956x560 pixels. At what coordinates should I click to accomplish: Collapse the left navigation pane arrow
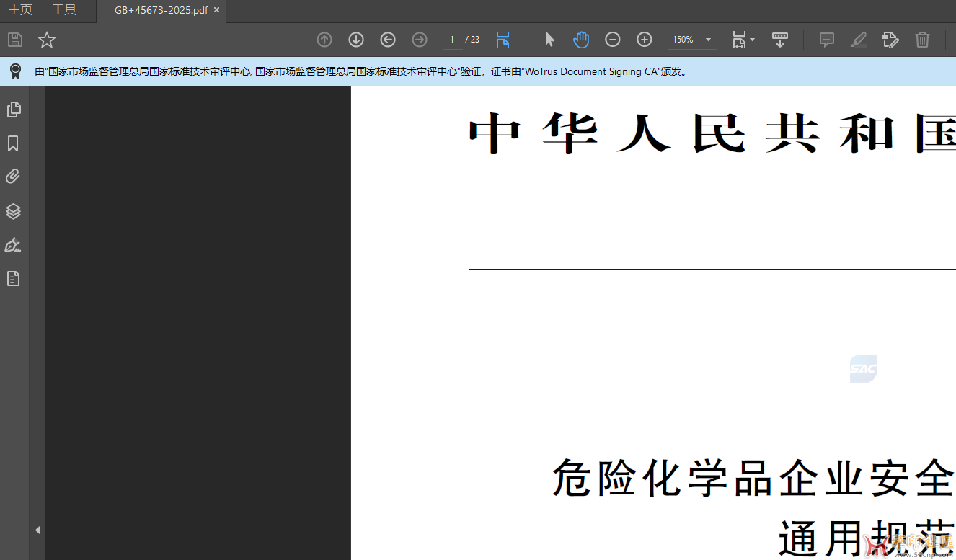coord(37,530)
